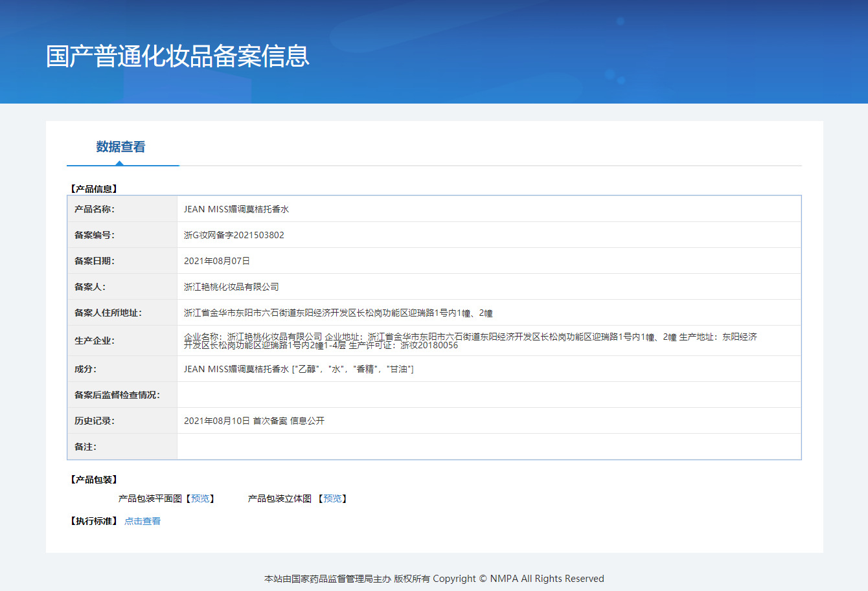Click the 备案日期 row label
868x591 pixels.
pos(94,261)
